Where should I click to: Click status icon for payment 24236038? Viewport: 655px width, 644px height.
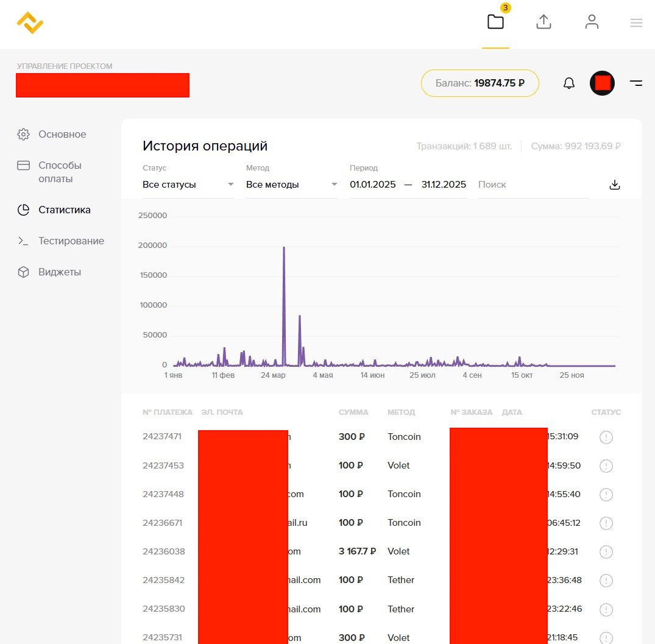click(x=606, y=551)
